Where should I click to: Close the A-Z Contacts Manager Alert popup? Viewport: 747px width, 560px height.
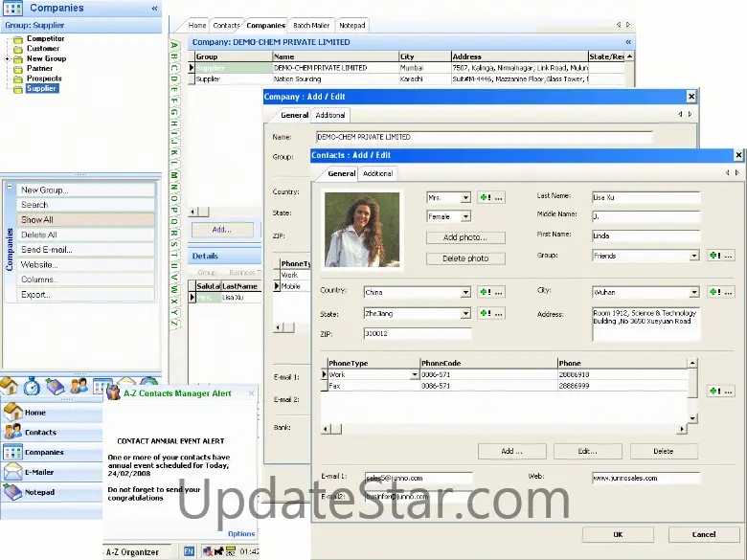click(252, 393)
